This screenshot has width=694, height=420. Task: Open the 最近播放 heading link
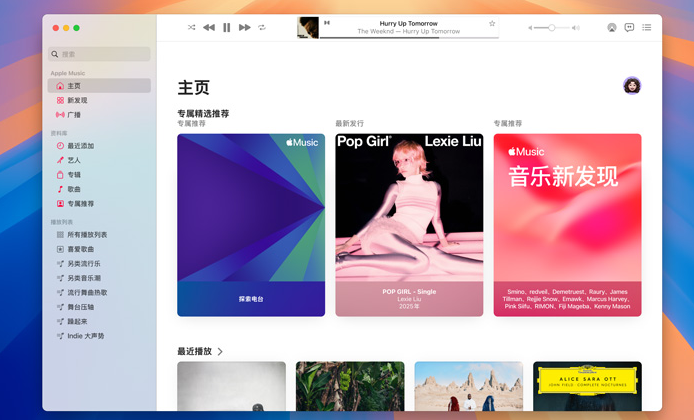point(195,351)
